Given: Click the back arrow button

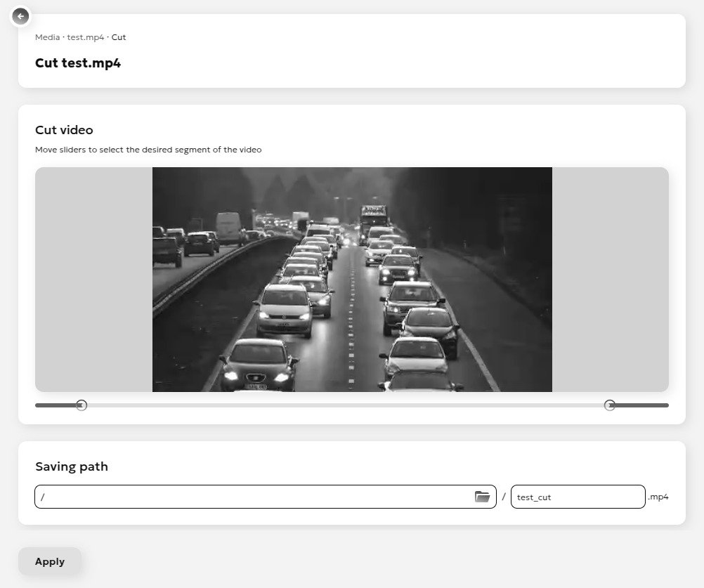Looking at the screenshot, I should tap(20, 16).
